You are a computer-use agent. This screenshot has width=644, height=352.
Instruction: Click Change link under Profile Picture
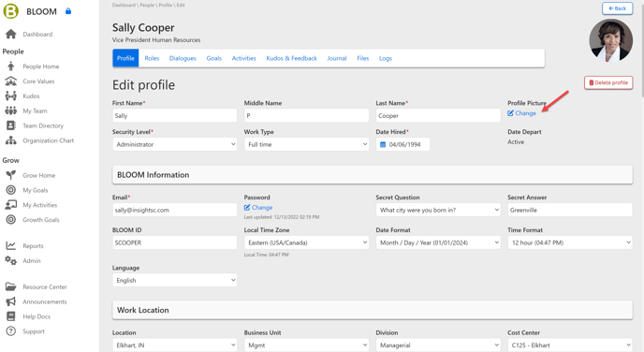point(525,113)
